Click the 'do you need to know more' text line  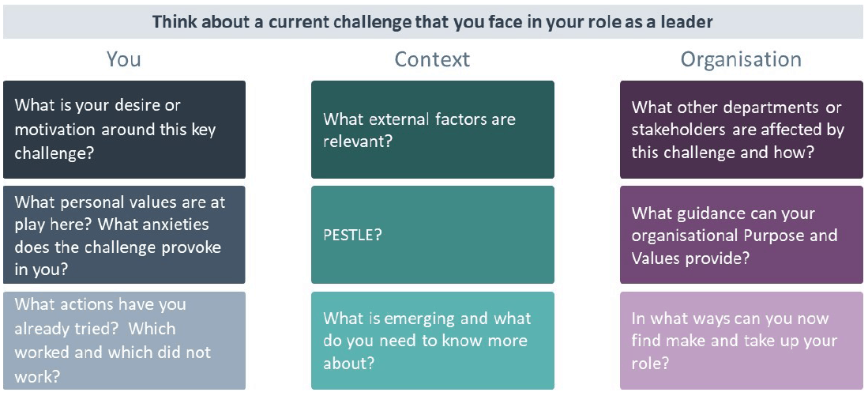pyautogui.click(x=425, y=341)
